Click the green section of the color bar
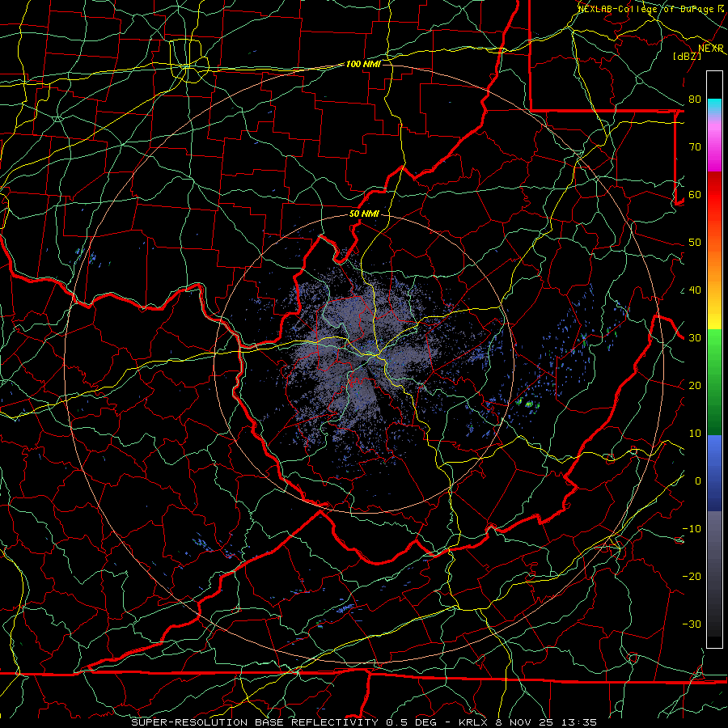Screen dimensions: 728x728 [x=714, y=382]
